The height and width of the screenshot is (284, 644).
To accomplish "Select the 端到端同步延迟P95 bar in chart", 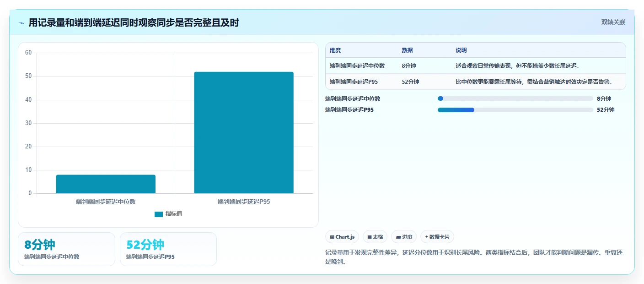I will 244,133.
